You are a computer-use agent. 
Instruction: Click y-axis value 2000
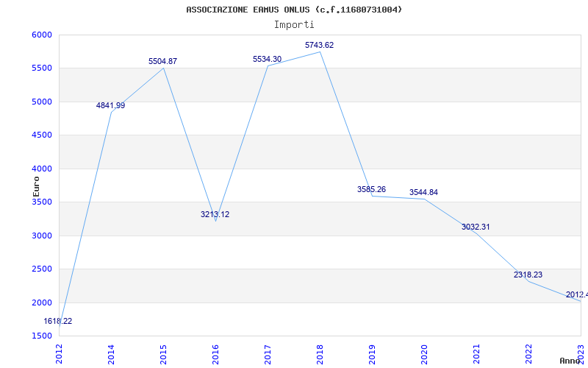[x=41, y=302]
